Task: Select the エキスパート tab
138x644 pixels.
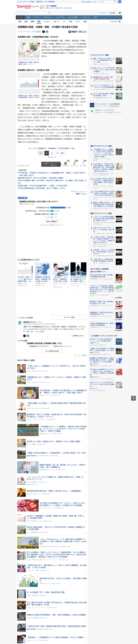Action: [x=48, y=17]
